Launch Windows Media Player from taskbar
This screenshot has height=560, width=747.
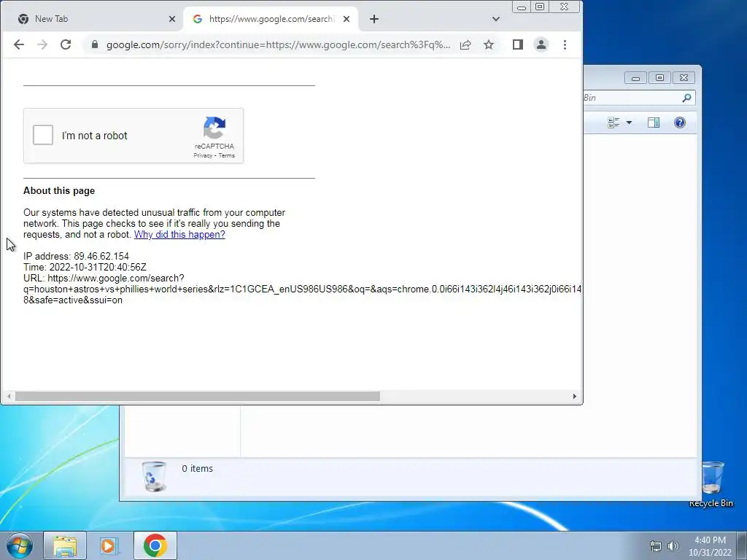click(x=109, y=545)
